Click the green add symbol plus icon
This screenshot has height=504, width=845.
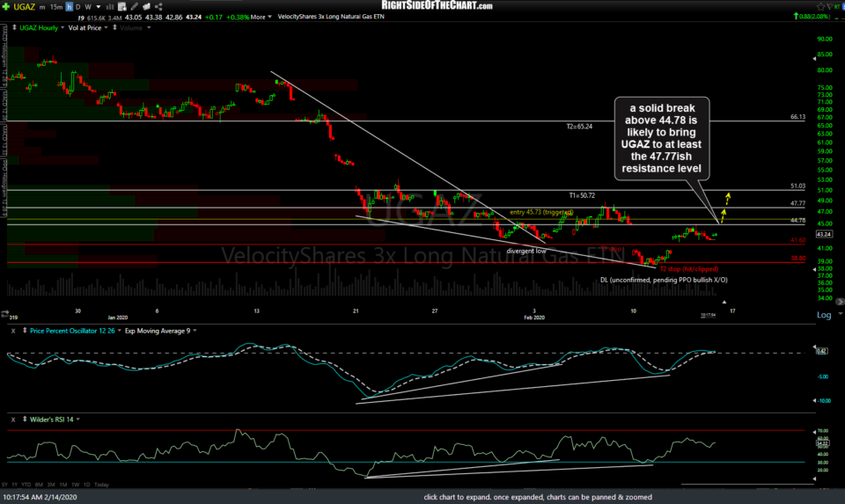7,8
